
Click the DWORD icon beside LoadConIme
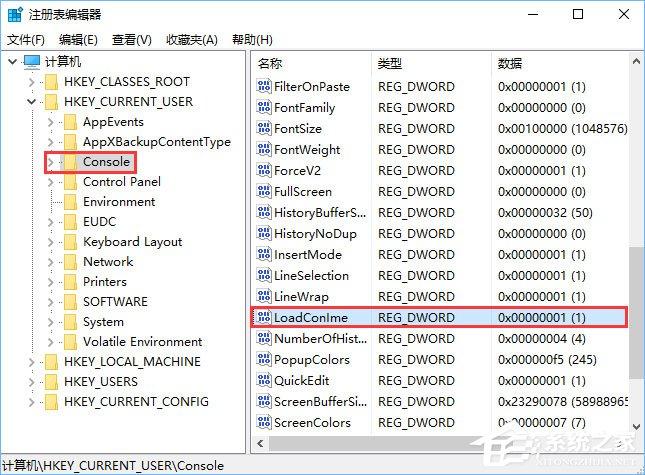pos(264,317)
